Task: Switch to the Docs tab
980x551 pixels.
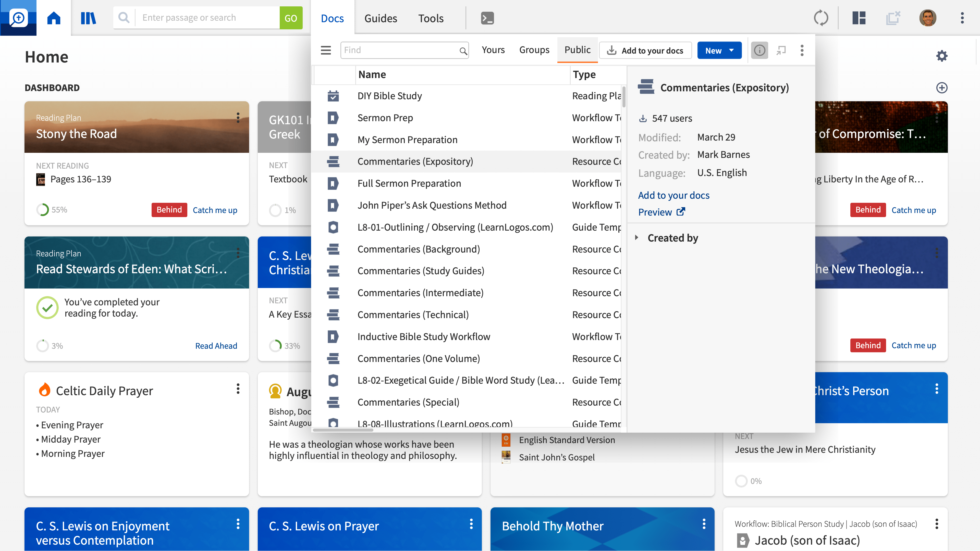Action: pos(332,18)
